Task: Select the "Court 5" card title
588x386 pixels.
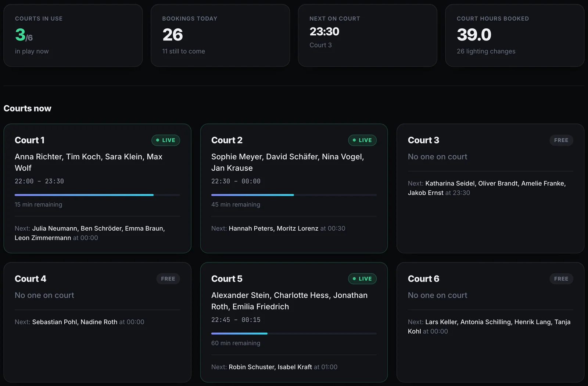Action: 227,279
